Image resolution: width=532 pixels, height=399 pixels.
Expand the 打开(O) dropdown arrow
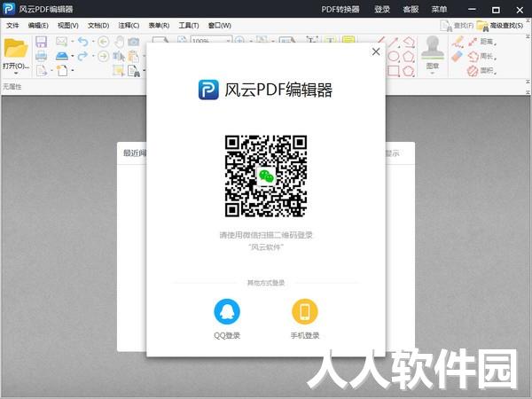[x=16, y=73]
